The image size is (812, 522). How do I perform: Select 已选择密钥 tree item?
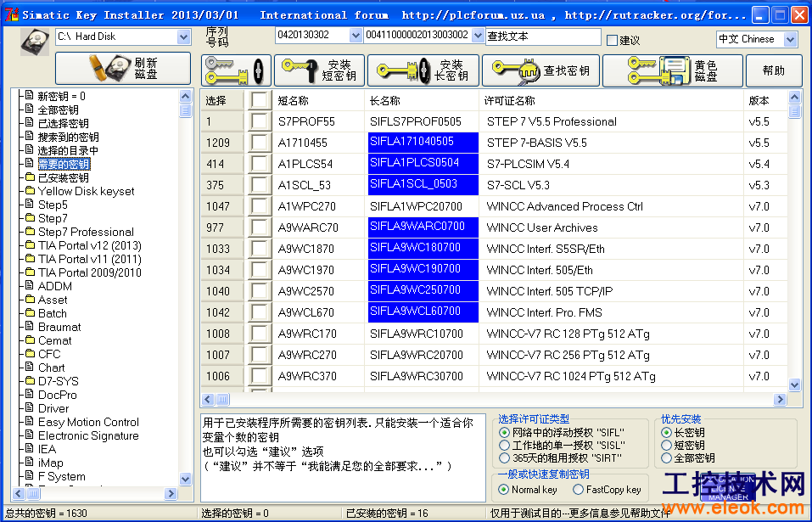coord(63,123)
